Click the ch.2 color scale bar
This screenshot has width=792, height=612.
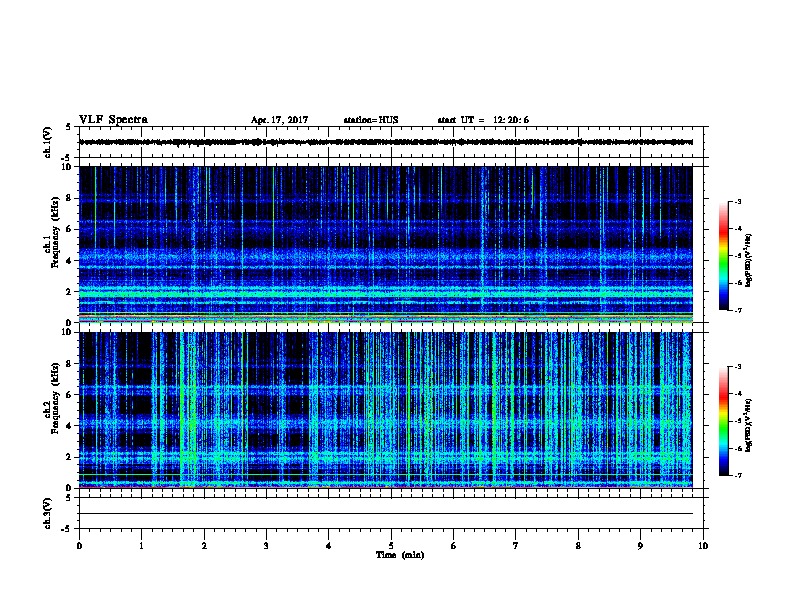(723, 421)
